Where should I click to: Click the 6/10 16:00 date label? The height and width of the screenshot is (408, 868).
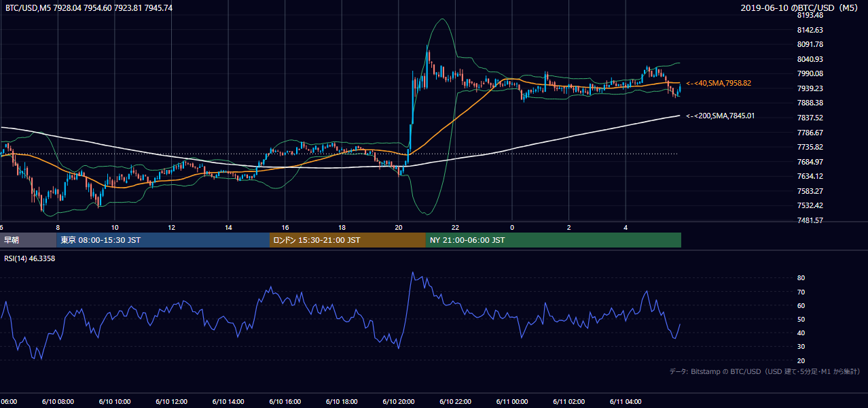pos(285,402)
